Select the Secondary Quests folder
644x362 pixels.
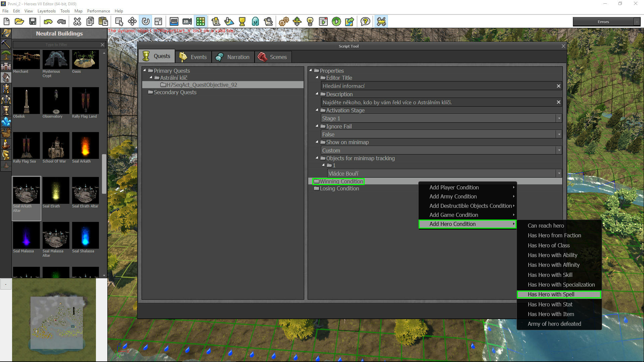172,92
